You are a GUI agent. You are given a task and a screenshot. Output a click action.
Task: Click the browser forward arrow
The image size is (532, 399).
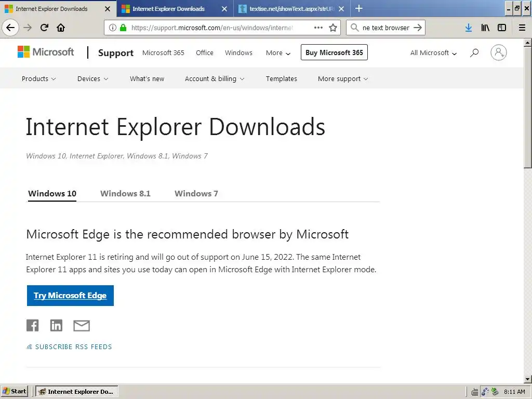[28, 28]
